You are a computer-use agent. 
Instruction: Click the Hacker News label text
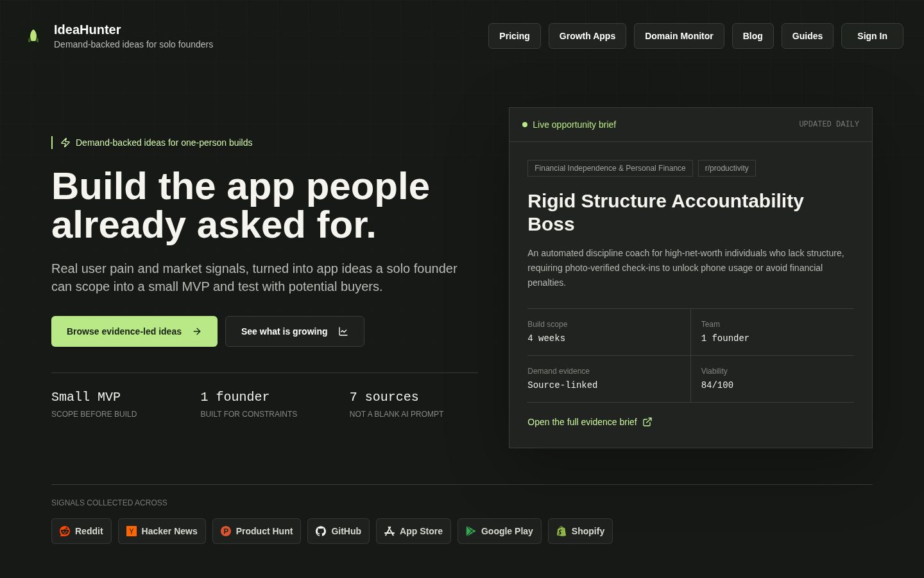169,531
